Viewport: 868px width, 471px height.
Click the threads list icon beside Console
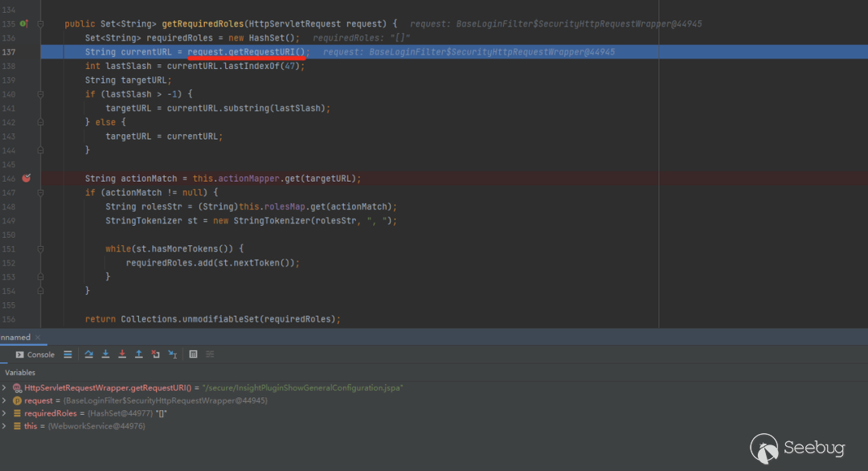point(68,354)
